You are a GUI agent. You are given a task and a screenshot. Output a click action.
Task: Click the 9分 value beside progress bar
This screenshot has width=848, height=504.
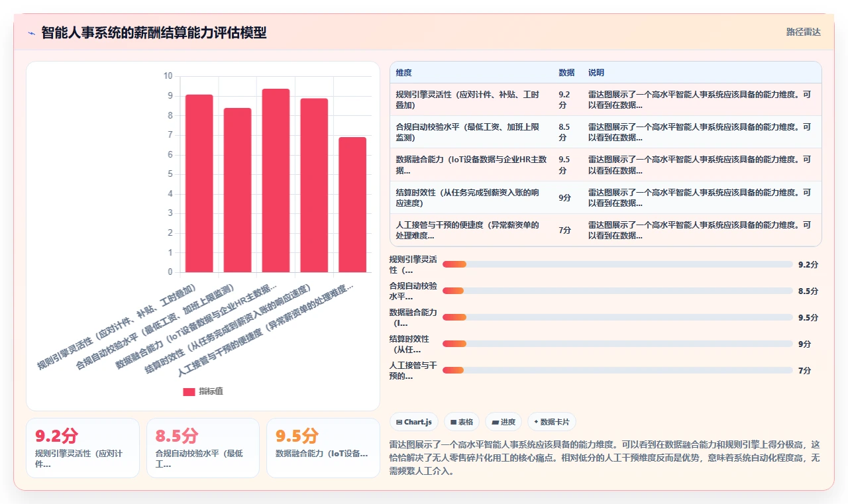pos(805,344)
